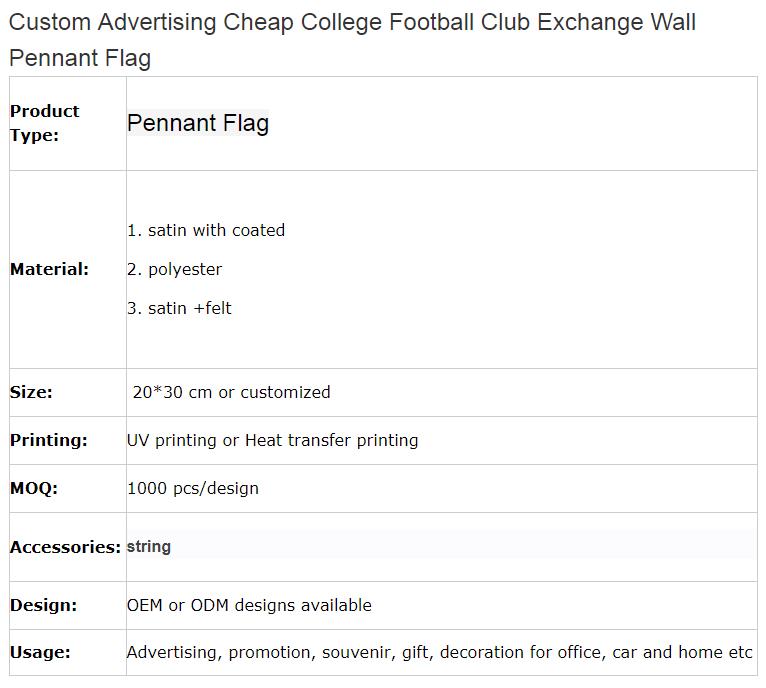The image size is (766, 688).
Task: Click the 'Product Type:' label cell
Action: [44, 123]
